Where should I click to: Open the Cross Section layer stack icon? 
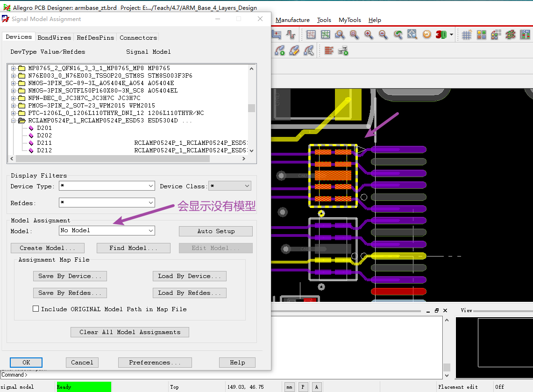[510, 34]
